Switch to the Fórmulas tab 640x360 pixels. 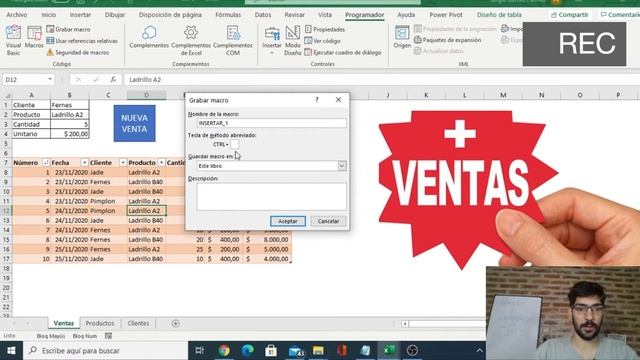(x=228, y=15)
